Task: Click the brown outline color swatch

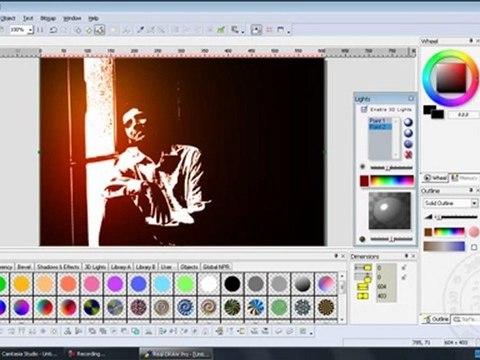Action: (428, 232)
